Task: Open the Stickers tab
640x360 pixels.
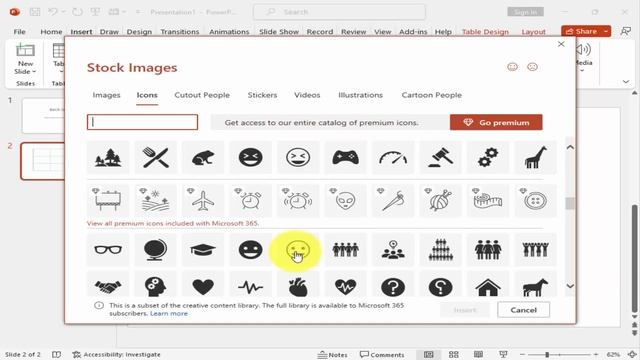Action: [x=262, y=95]
